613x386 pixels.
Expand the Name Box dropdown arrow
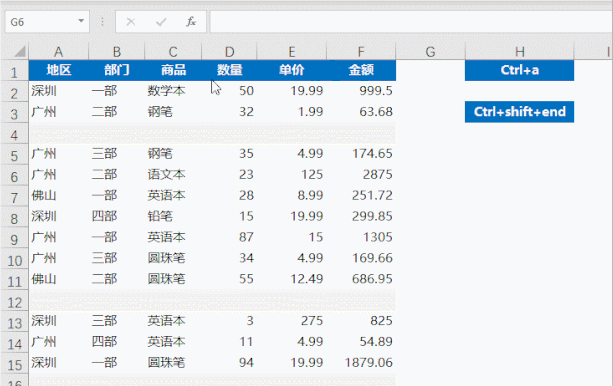click(81, 21)
